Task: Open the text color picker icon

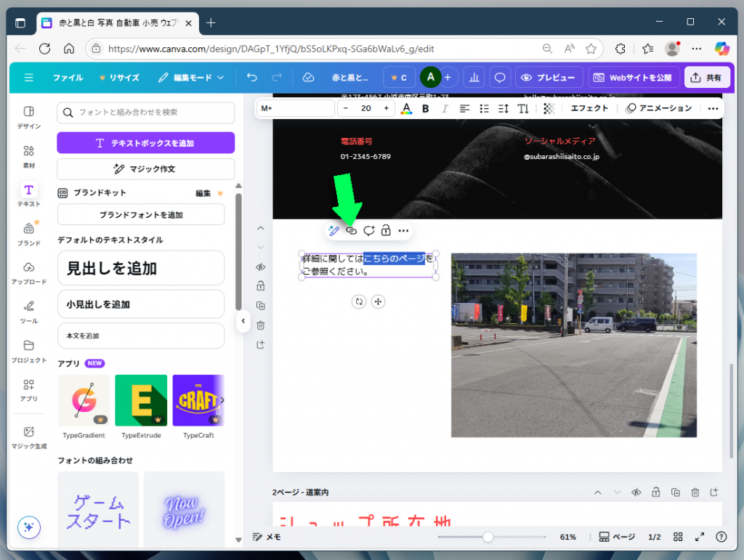Action: [406, 107]
